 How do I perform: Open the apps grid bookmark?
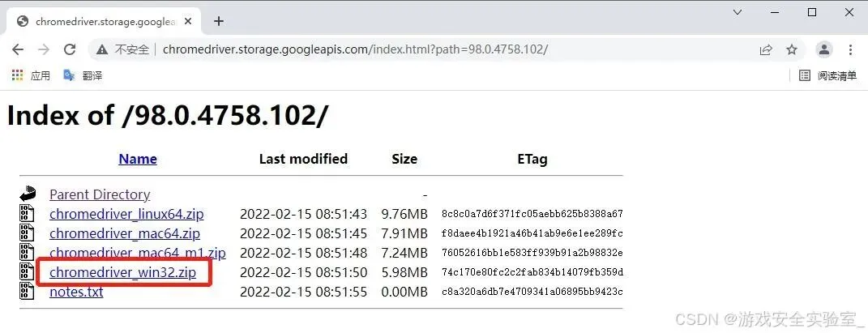pos(31,75)
